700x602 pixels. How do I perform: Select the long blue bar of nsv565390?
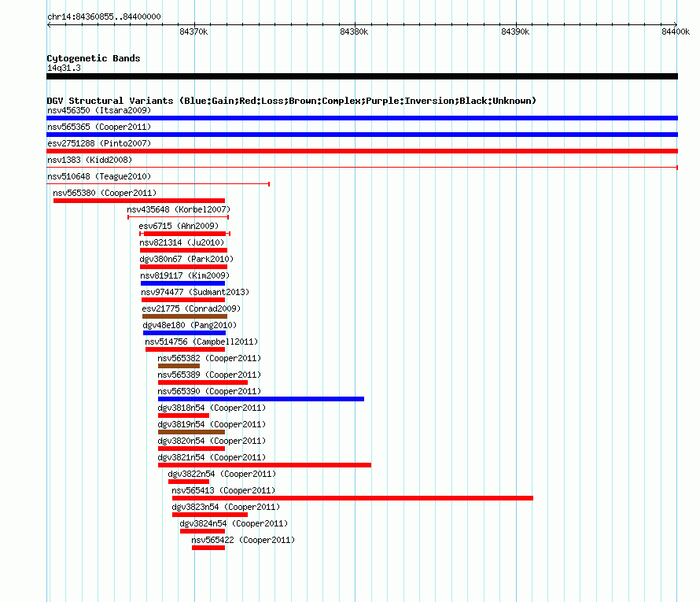(261, 399)
